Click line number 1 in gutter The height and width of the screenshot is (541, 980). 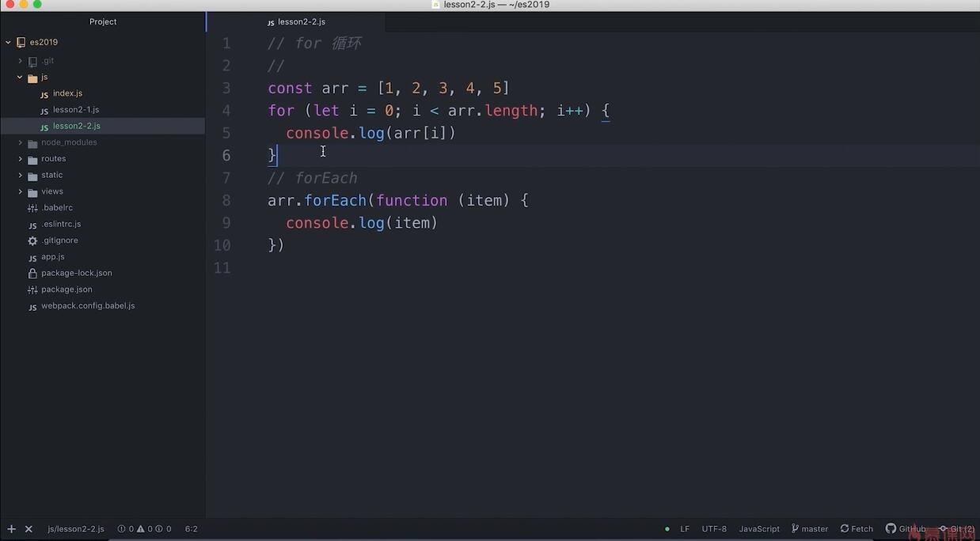pos(226,44)
